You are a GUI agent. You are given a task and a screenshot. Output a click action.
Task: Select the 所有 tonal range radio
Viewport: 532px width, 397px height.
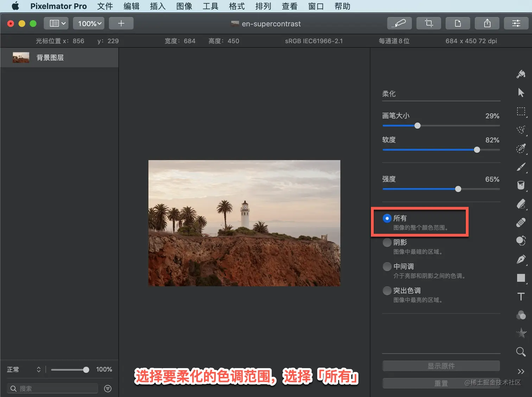(387, 218)
